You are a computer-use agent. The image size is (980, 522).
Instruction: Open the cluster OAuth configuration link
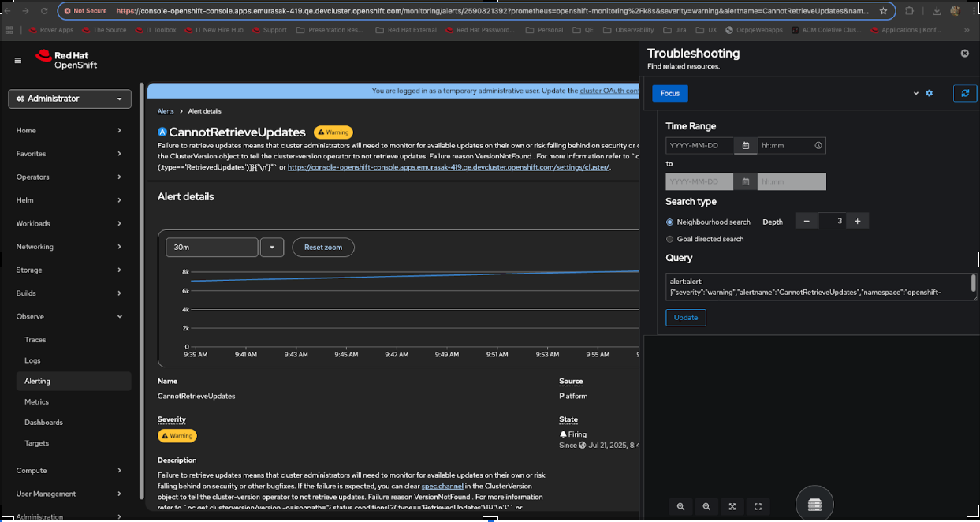click(609, 91)
